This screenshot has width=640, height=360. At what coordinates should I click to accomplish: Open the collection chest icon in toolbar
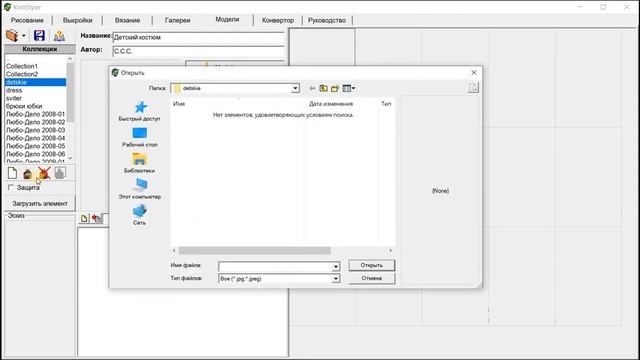pos(12,36)
